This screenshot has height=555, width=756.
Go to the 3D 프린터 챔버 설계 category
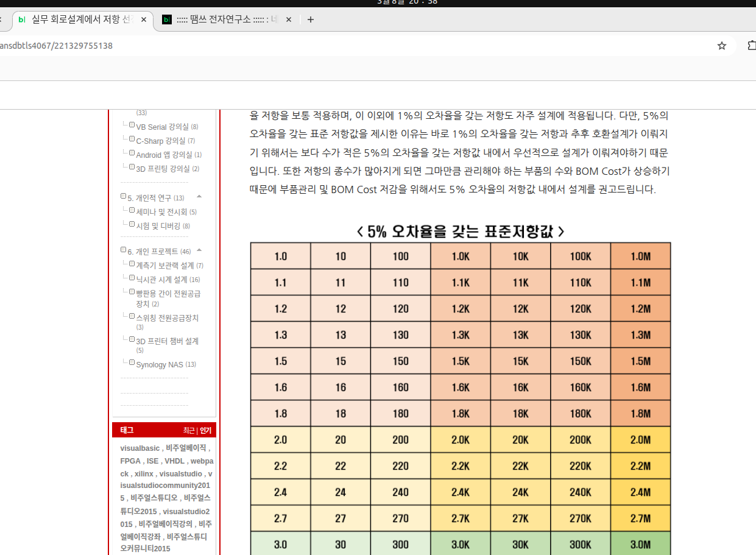(167, 341)
